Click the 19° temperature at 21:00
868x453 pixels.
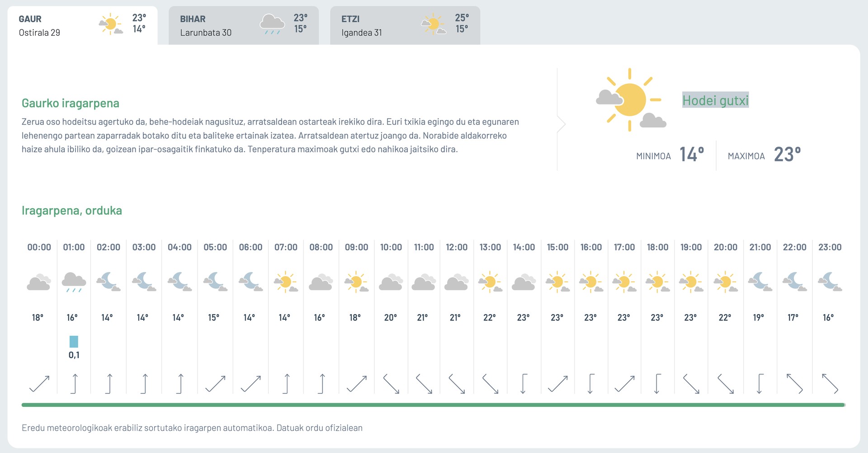coord(759,318)
